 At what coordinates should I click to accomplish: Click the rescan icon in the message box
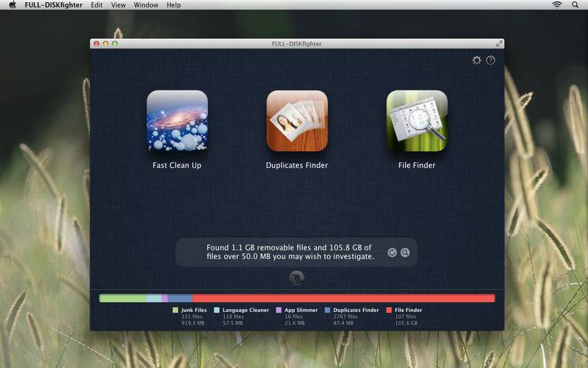[392, 252]
